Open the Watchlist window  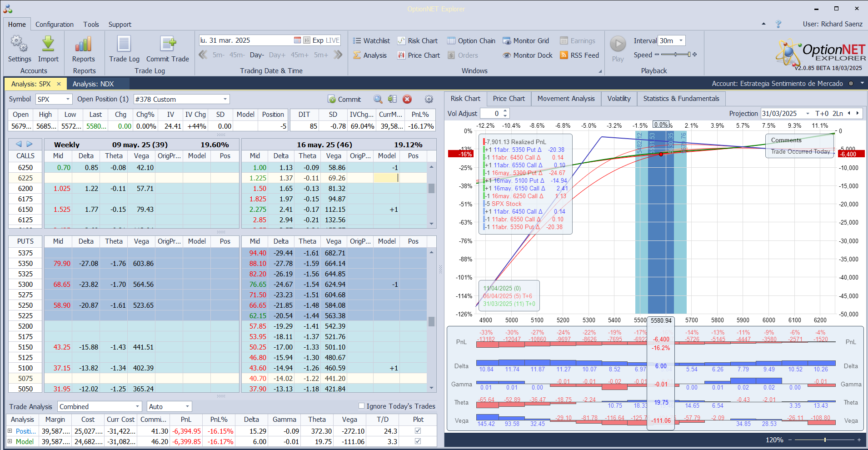click(371, 41)
